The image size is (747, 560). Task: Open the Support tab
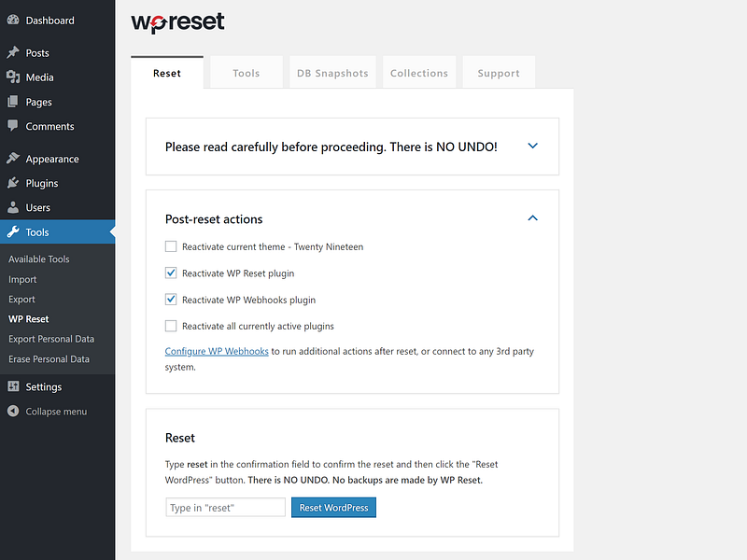coord(499,73)
